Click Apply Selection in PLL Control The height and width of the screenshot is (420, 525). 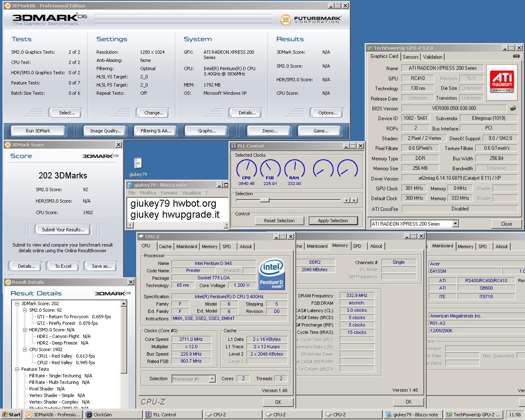point(333,221)
